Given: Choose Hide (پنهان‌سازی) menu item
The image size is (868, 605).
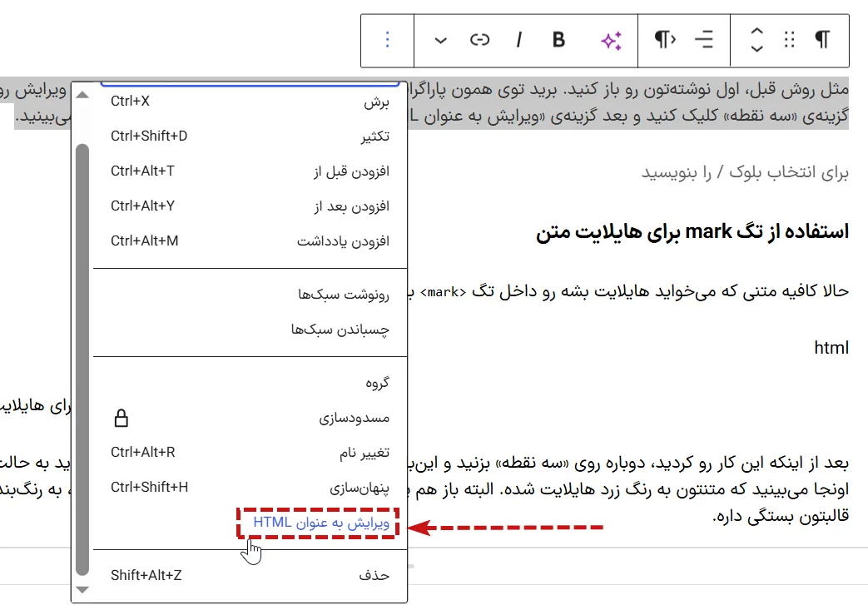Looking at the screenshot, I should (x=250, y=487).
